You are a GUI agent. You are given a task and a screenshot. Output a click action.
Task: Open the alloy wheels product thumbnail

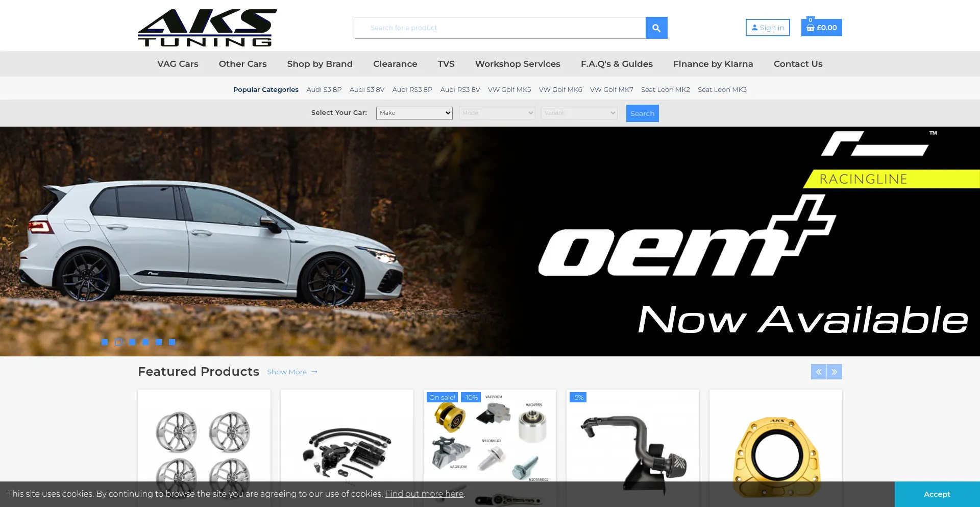pyautogui.click(x=204, y=448)
